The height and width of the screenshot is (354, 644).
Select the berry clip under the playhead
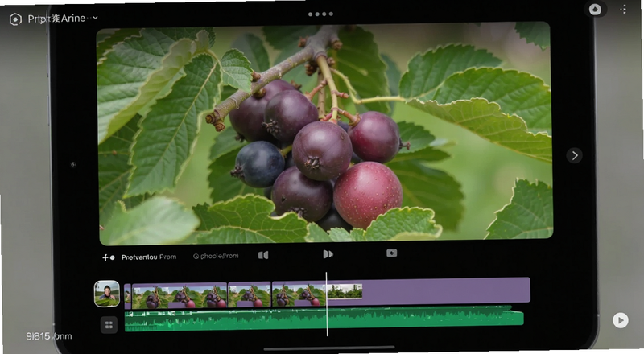(x=299, y=294)
